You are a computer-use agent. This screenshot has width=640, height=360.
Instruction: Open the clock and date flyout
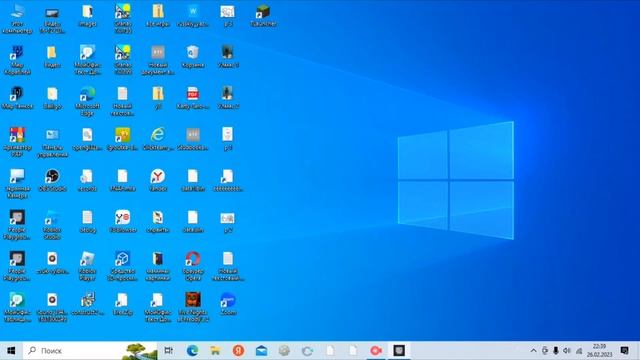tap(600, 351)
